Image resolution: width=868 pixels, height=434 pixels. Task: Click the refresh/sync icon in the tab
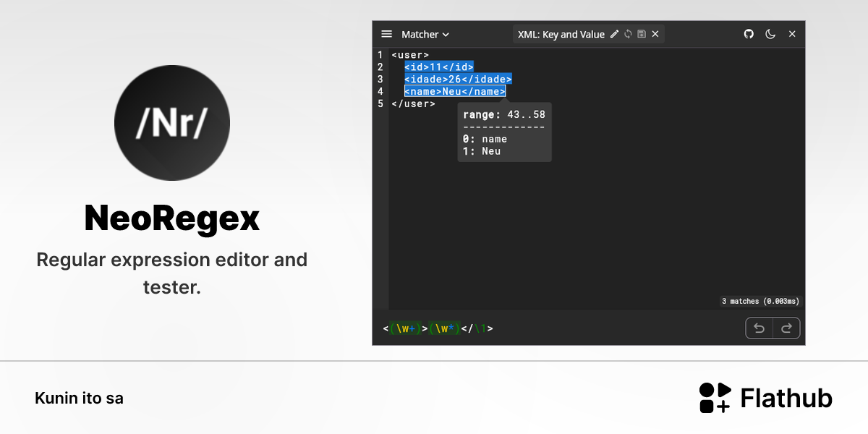click(x=628, y=34)
